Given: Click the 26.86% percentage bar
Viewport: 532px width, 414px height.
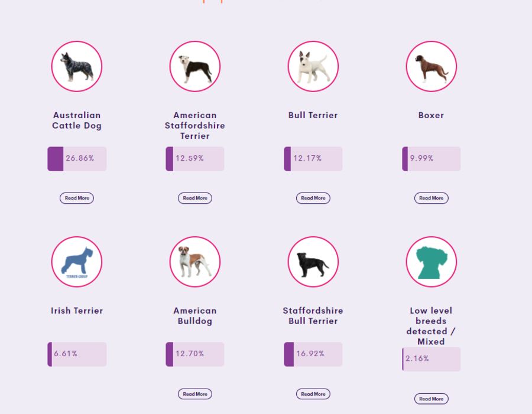Looking at the screenshot, I should 77,159.
